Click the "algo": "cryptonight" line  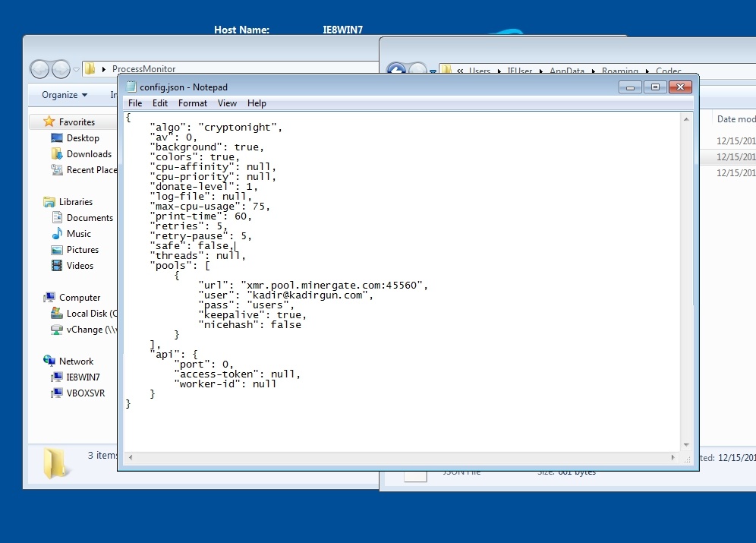pyautogui.click(x=216, y=127)
